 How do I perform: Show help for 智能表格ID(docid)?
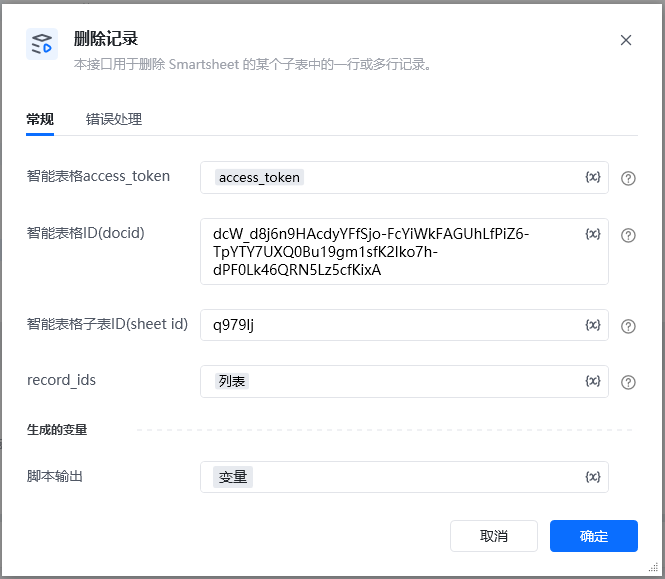[628, 235]
